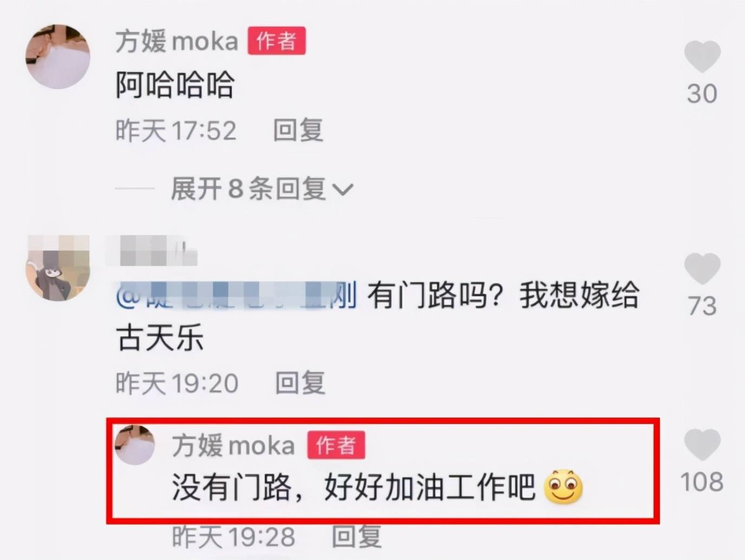Screen dimensions: 745x560
Task: Like the 古天乐 comment using its heart
Action: pyautogui.click(x=702, y=269)
